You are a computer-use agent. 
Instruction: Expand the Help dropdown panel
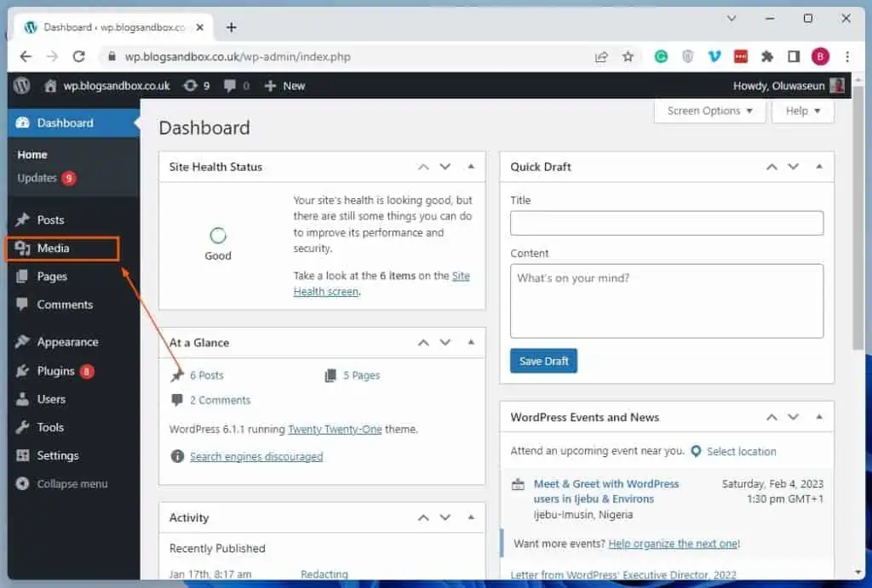(801, 111)
